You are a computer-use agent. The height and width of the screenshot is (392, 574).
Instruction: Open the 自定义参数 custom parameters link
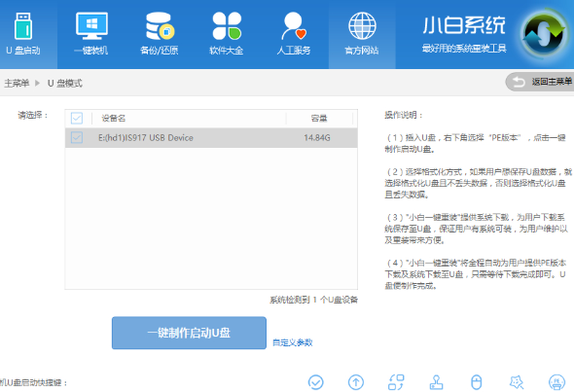(293, 342)
